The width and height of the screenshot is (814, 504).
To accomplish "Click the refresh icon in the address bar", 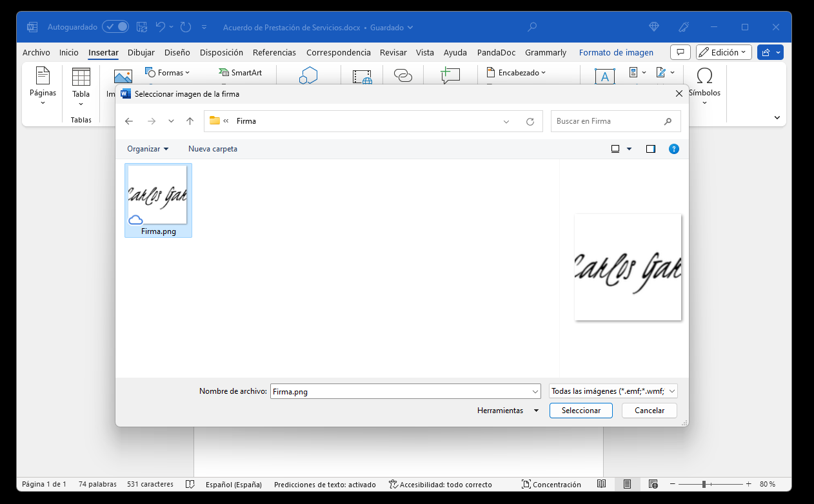I will pos(530,121).
